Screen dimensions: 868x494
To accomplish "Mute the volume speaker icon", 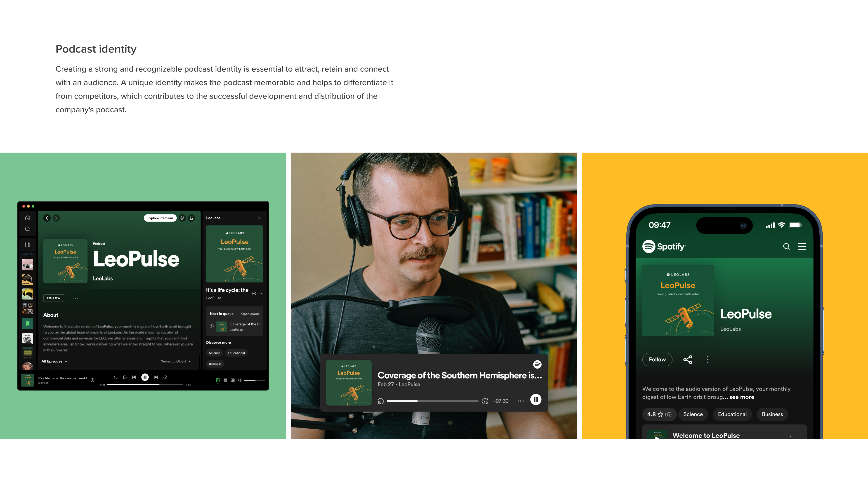I will [240, 380].
